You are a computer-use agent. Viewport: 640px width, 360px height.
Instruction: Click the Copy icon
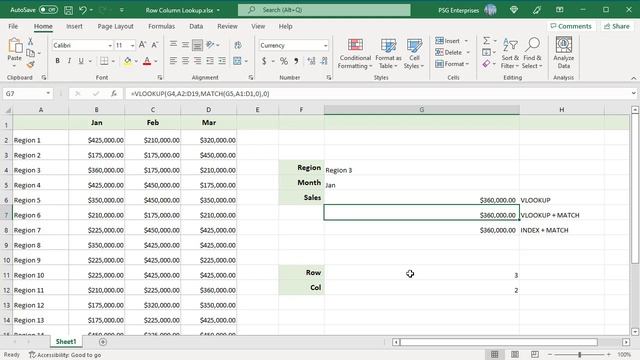(x=30, y=53)
